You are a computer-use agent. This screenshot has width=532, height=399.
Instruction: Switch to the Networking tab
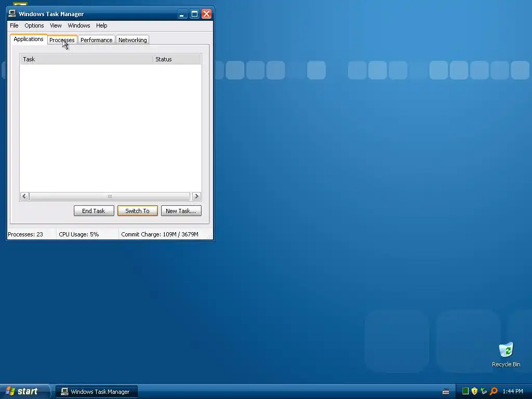click(x=132, y=40)
